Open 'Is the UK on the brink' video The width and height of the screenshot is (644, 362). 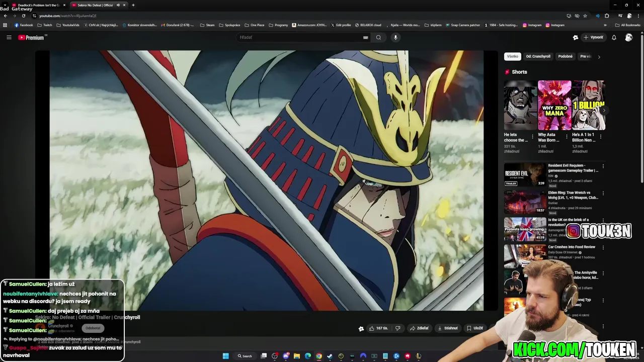[525, 229]
